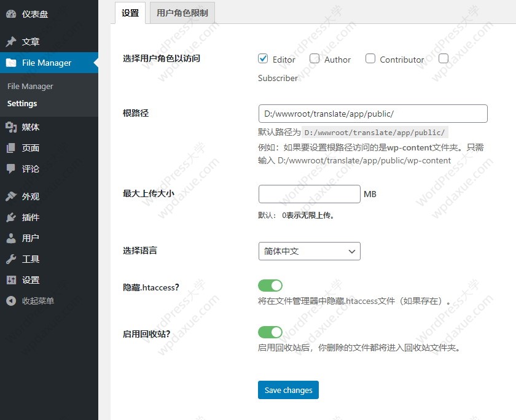516x420 pixels.
Task: Enable the Contributor role checkbox
Action: pyautogui.click(x=370, y=59)
